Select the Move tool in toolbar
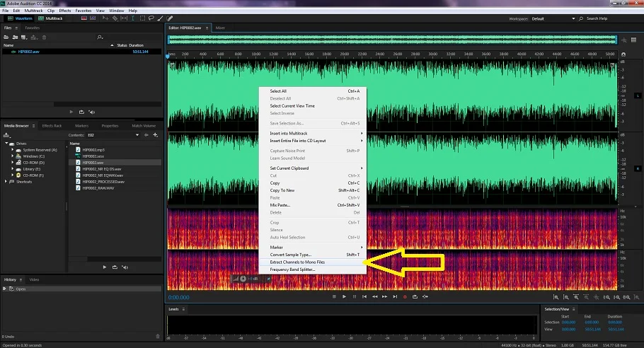Image resolution: width=644 pixels, height=348 pixels. tap(105, 18)
